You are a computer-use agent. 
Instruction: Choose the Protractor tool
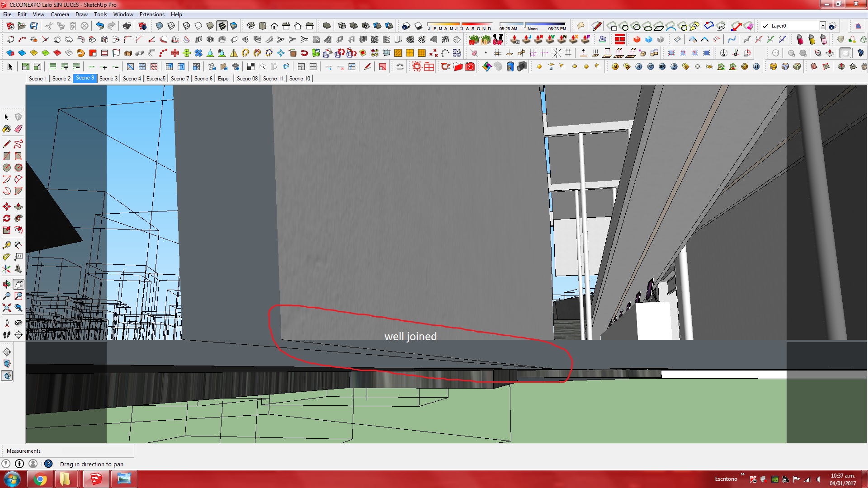point(6,257)
